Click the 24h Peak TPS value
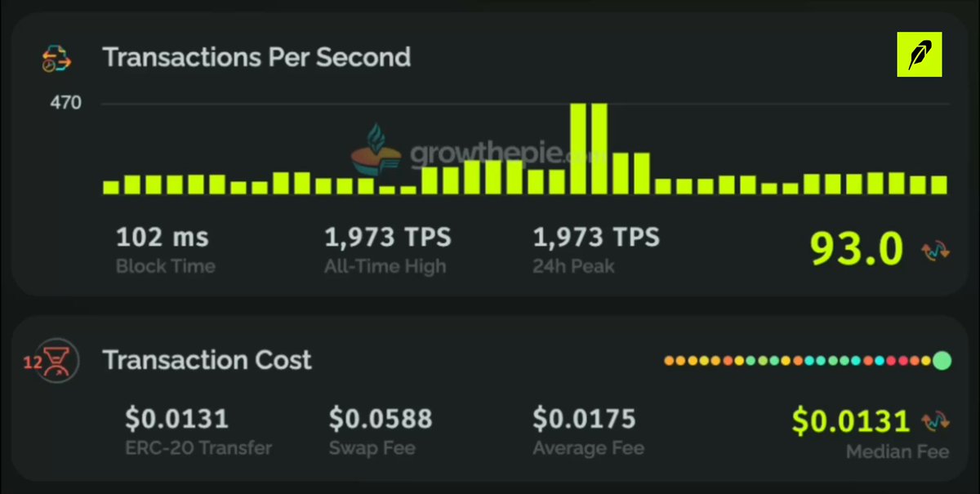Screen dimensions: 980x494 pos(596,238)
